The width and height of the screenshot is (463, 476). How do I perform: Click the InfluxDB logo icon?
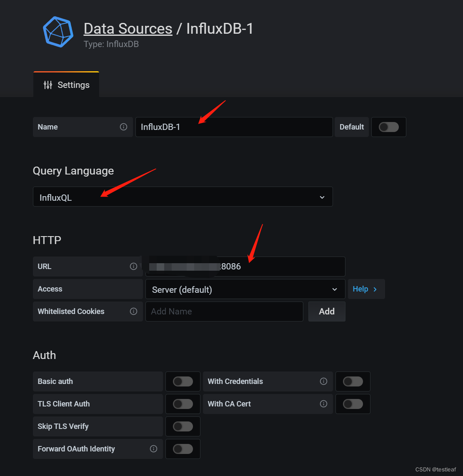[x=58, y=32]
